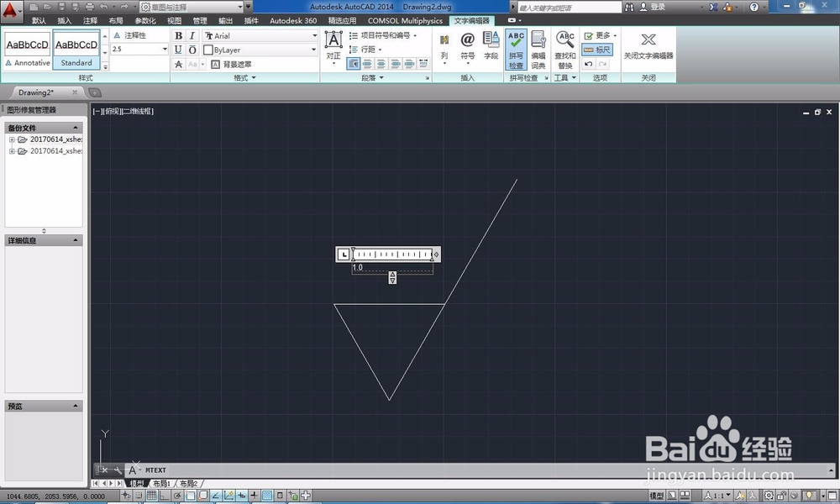
Task: Open the 更多 more options dropdown
Action: 600,35
